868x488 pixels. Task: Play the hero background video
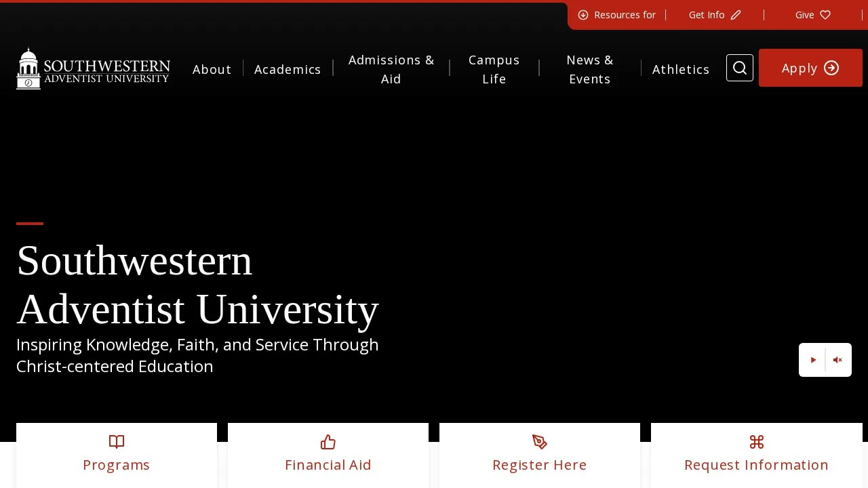pyautogui.click(x=813, y=360)
